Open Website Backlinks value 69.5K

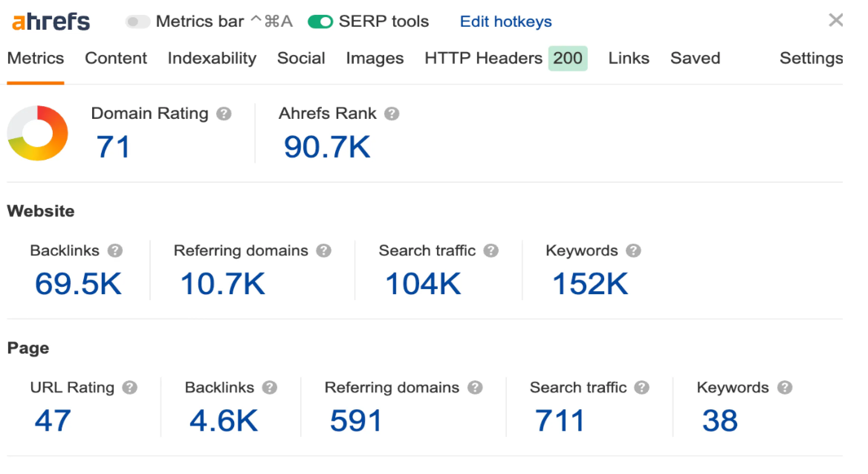point(78,283)
